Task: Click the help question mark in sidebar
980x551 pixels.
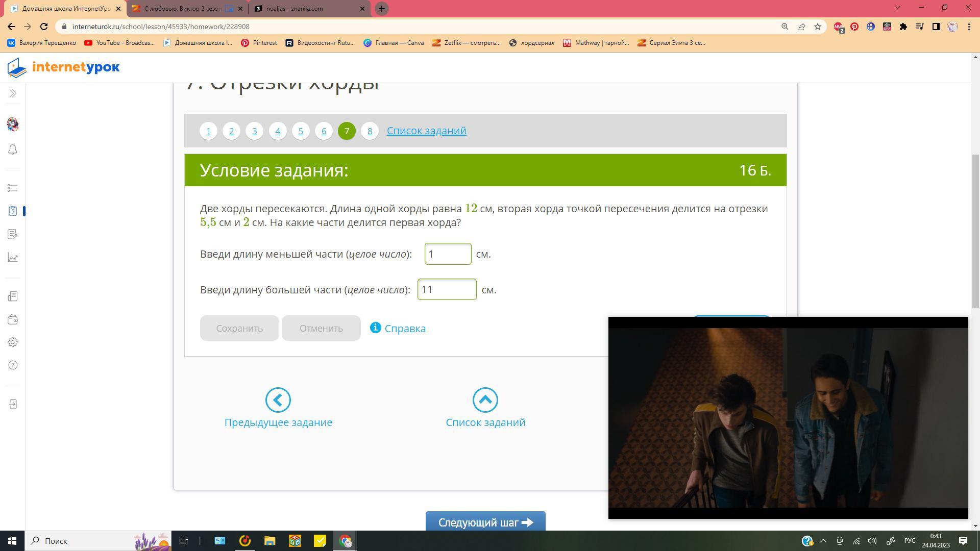Action: pyautogui.click(x=13, y=365)
